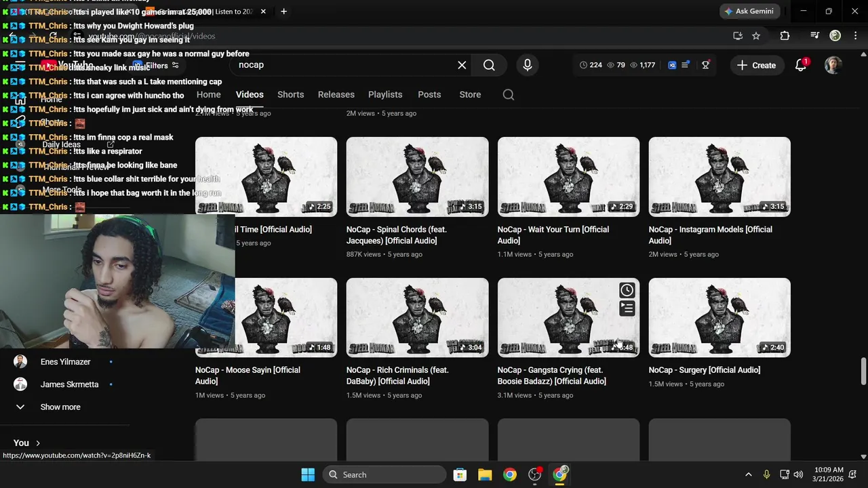Go to the Posts tab
This screenshot has height=488, width=868.
point(429,95)
